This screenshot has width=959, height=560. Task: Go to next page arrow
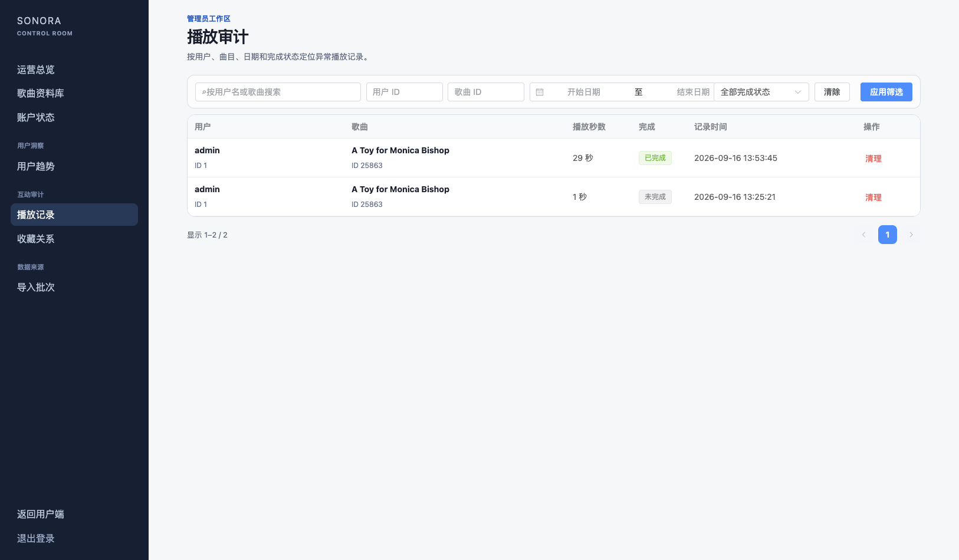911,235
